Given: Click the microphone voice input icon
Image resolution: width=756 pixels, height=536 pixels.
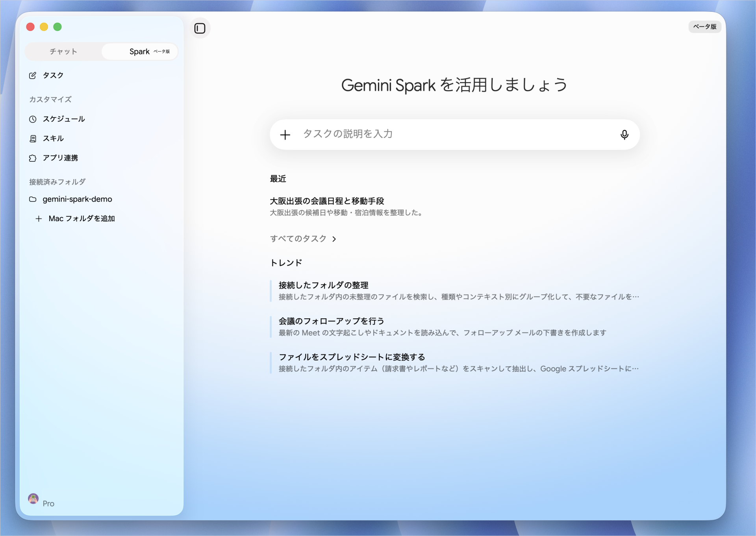Looking at the screenshot, I should click(624, 135).
